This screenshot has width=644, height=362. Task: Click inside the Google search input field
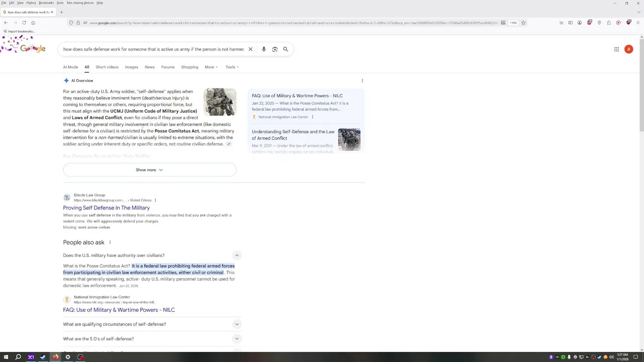tap(153, 49)
